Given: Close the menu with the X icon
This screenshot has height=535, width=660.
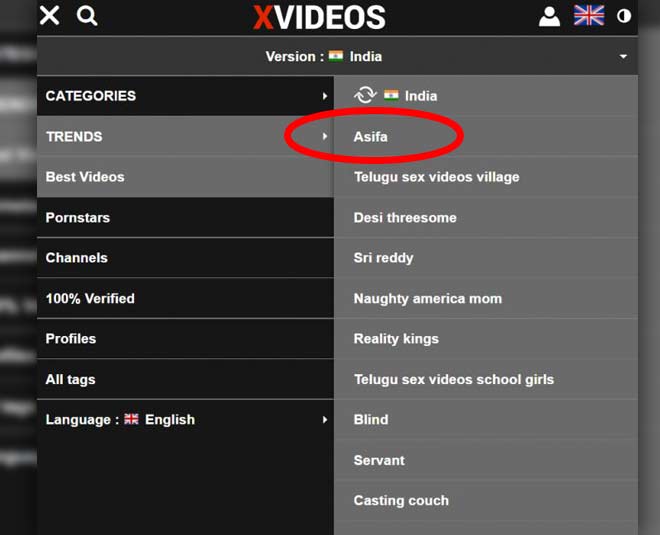Looking at the screenshot, I should point(49,15).
